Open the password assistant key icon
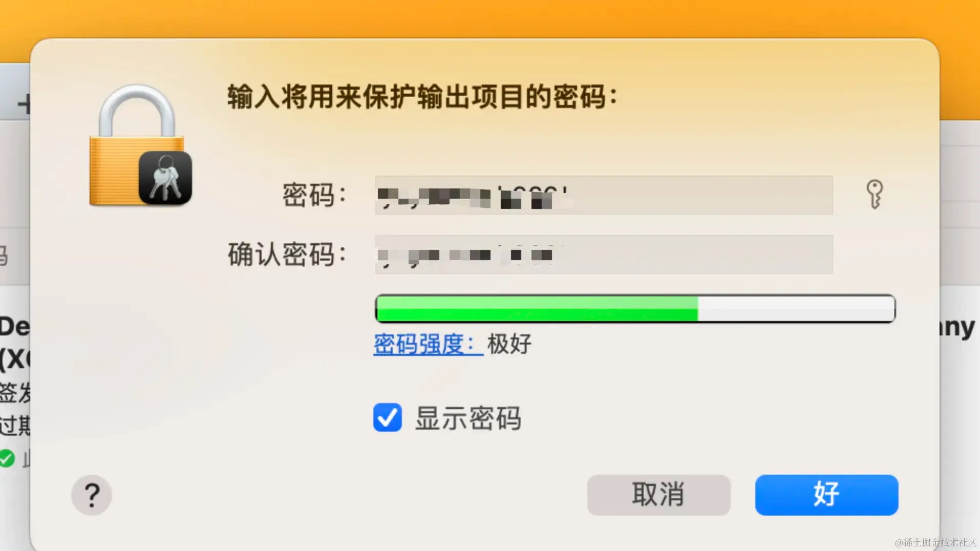The height and width of the screenshot is (551, 980). 875,194
